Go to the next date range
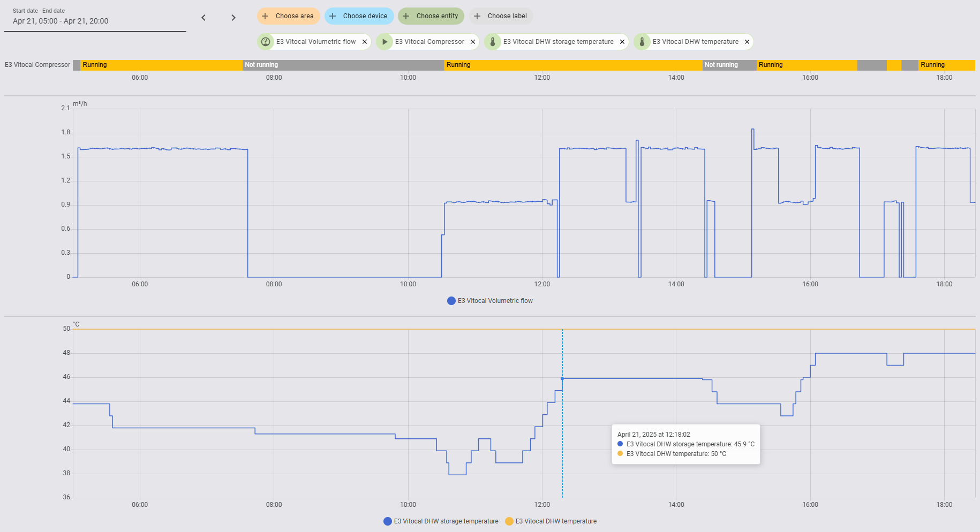The width and height of the screenshot is (980, 532). click(x=233, y=18)
